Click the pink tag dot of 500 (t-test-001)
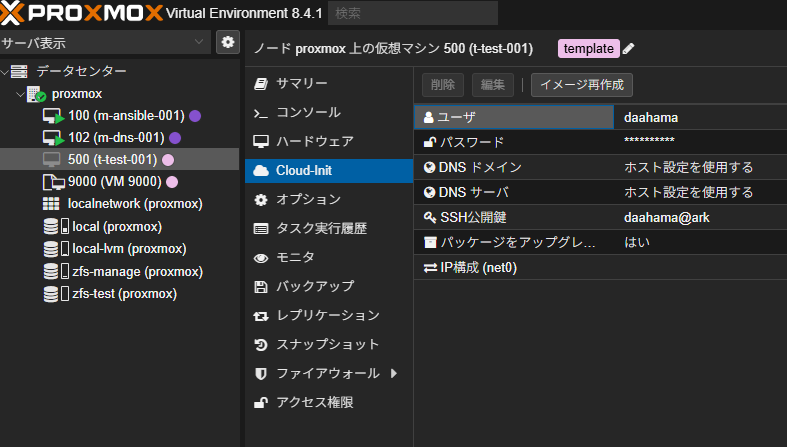 click(x=168, y=160)
